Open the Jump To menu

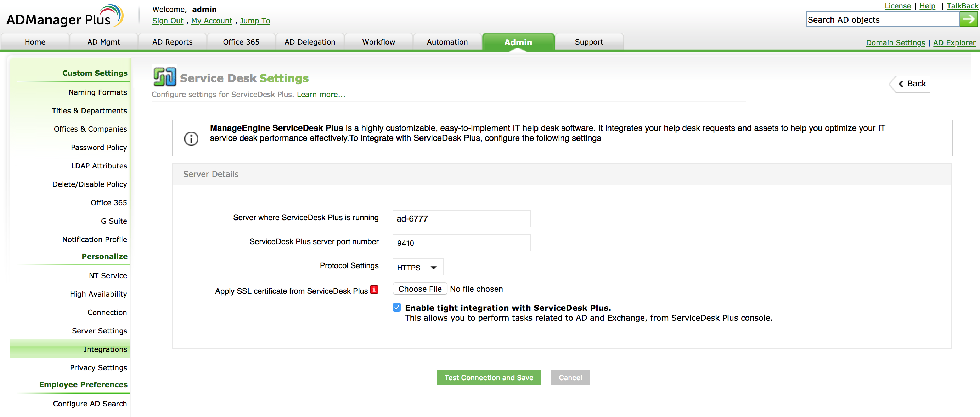click(254, 21)
